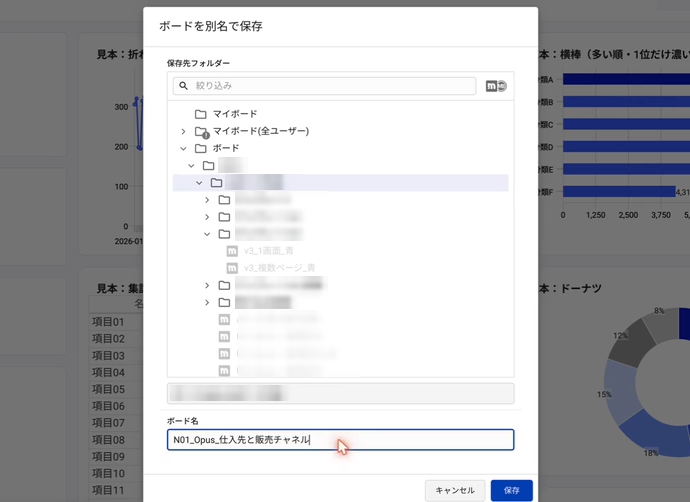
Task: Select the ボード folder label
Action: pyautogui.click(x=226, y=148)
